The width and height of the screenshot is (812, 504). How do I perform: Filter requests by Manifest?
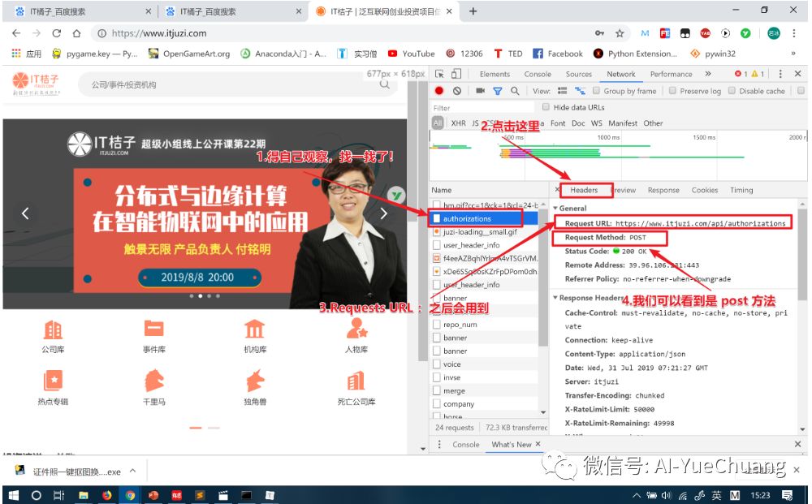point(623,123)
